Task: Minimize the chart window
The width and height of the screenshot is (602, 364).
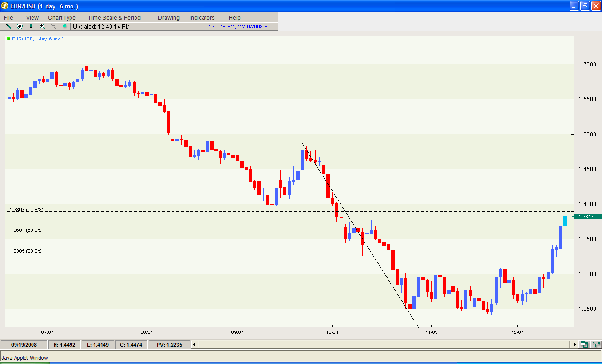Action: point(575,6)
